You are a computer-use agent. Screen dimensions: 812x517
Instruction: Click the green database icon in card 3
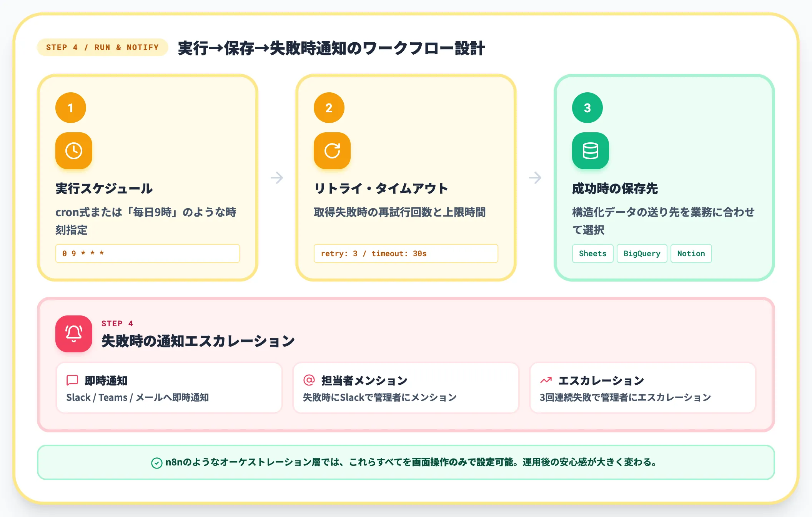point(591,151)
